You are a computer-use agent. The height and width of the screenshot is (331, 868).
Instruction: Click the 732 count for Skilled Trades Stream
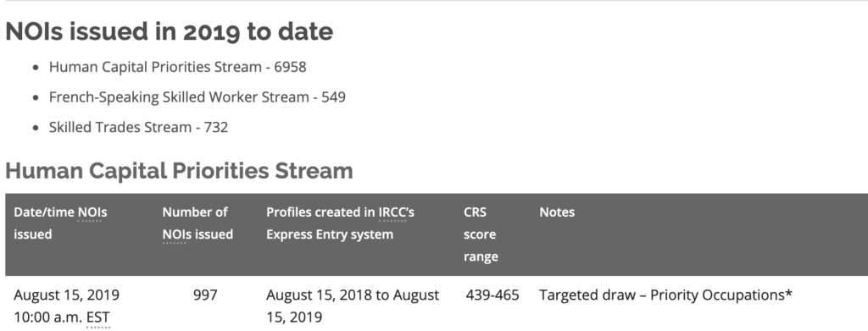[x=216, y=127]
